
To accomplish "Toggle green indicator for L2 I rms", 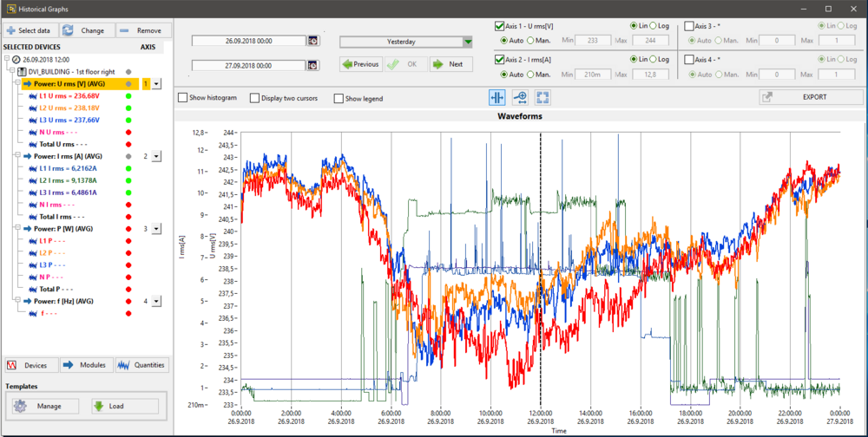I will tap(128, 181).
